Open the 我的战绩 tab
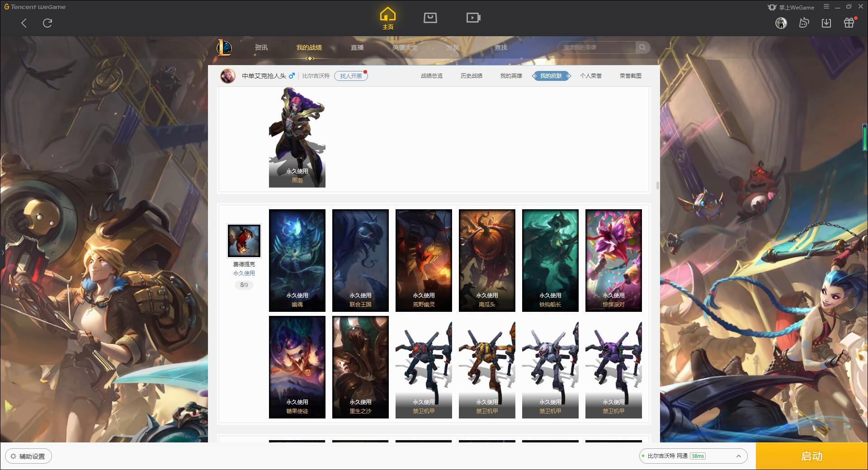868x470 pixels. coord(309,47)
